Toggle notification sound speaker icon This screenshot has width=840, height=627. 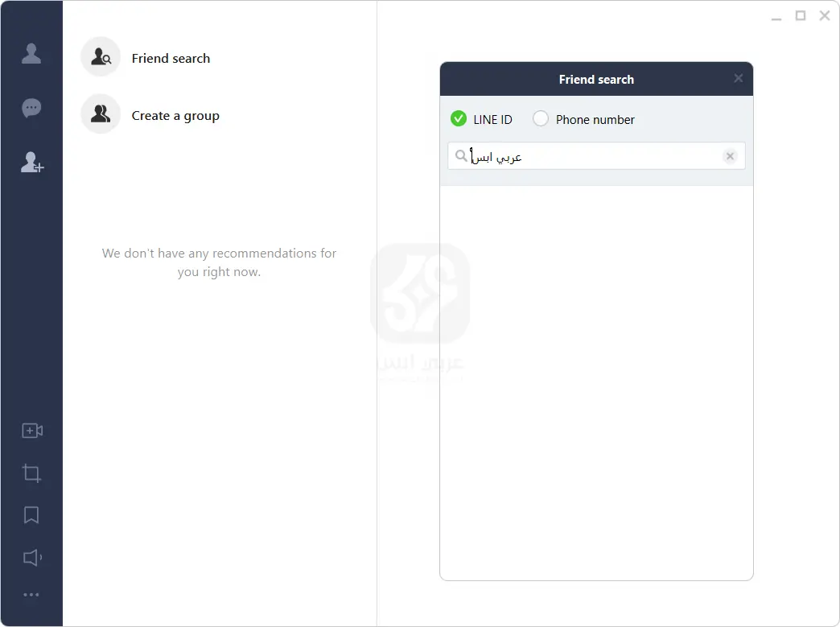pyautogui.click(x=31, y=557)
